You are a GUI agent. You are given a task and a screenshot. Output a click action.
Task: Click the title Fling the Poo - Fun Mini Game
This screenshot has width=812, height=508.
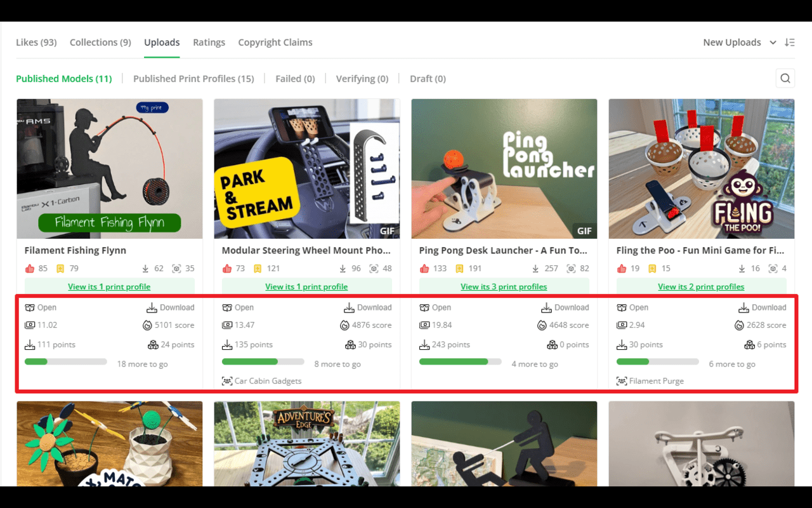(700, 251)
